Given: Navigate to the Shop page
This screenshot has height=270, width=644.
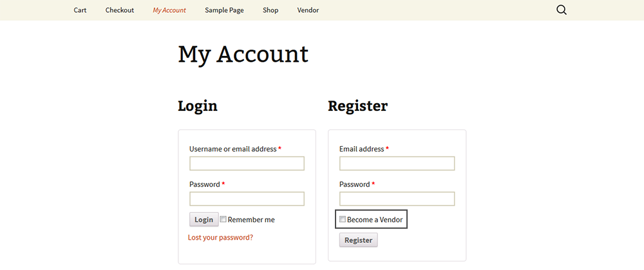Looking at the screenshot, I should tap(270, 10).
